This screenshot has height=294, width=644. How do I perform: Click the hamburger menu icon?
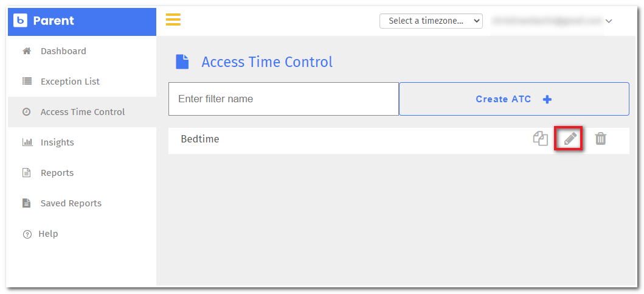coord(173,19)
